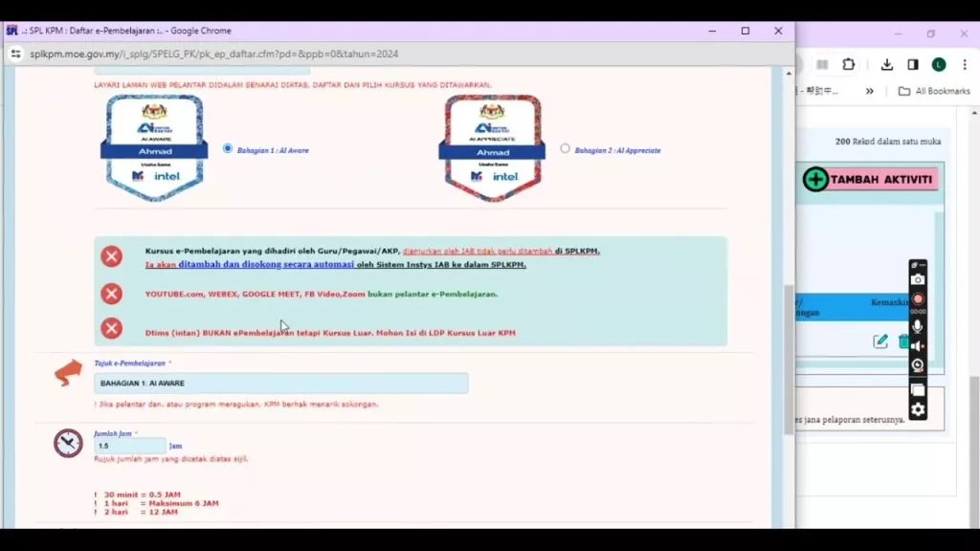Start recording with the red record button

[918, 299]
